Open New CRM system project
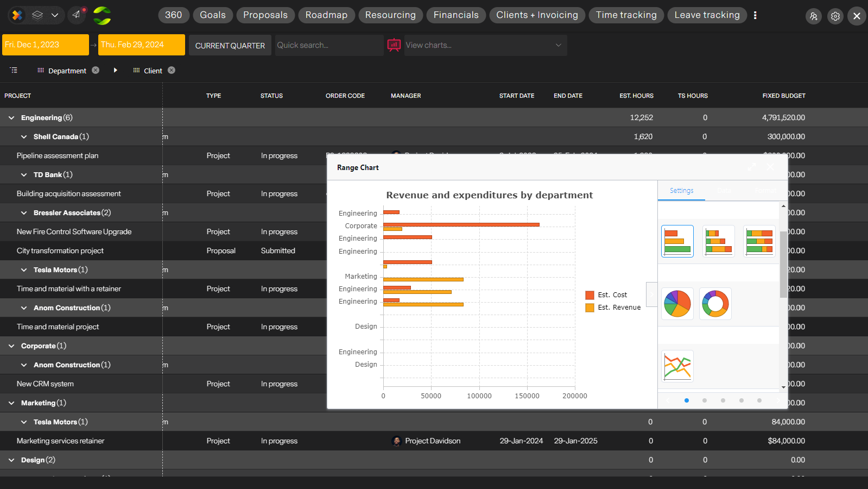Viewport: 868px width, 489px height. (x=45, y=384)
